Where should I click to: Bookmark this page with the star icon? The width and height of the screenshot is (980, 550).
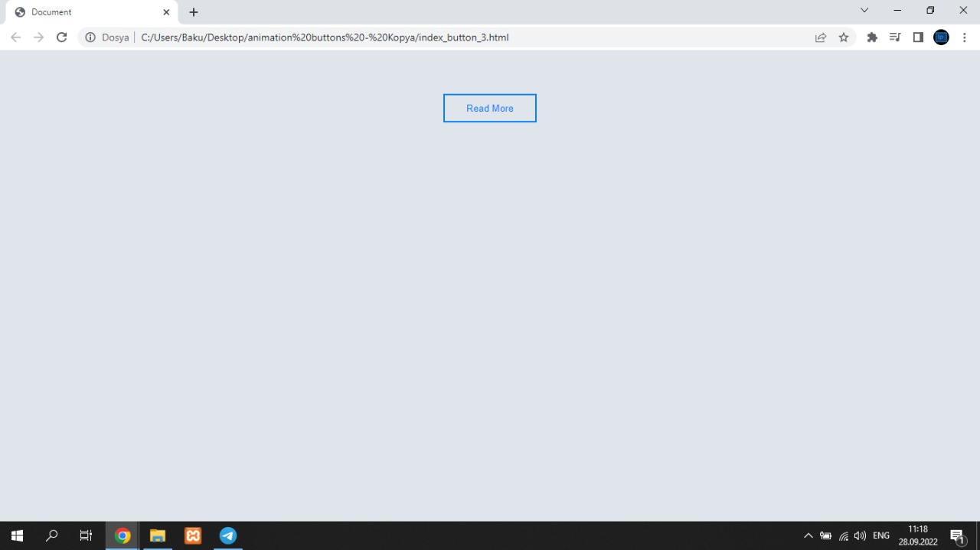click(x=844, y=37)
